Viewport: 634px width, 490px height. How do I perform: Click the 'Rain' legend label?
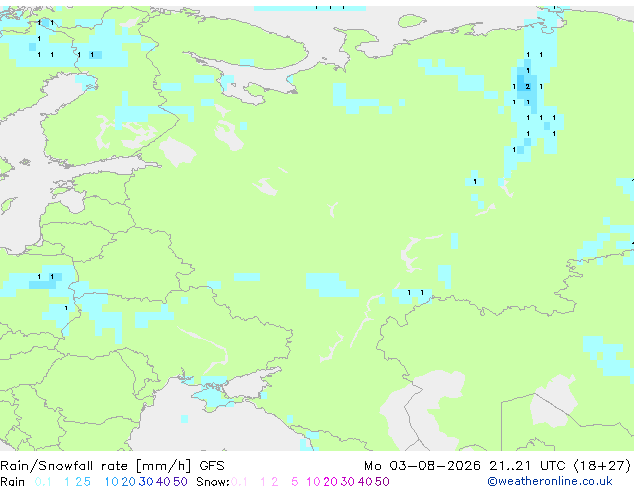pyautogui.click(x=13, y=482)
